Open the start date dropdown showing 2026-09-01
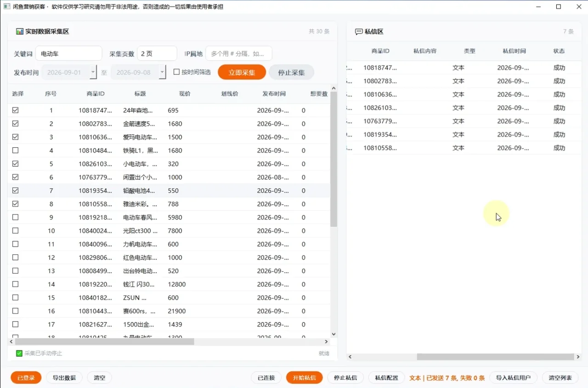Screen dimensions: 588x388 click(x=93, y=72)
